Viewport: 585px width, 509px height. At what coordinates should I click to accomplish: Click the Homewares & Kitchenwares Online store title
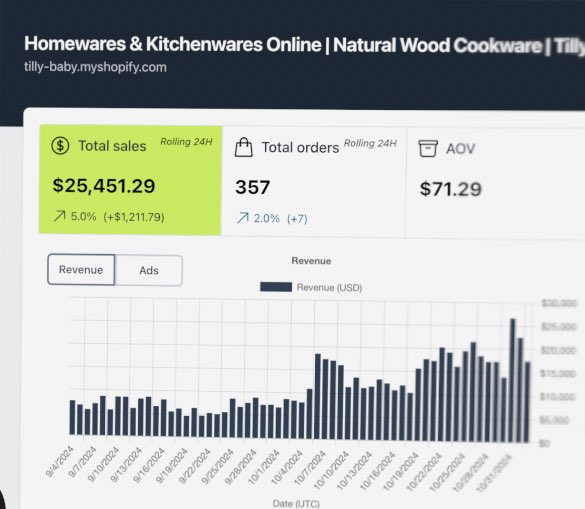pos(304,45)
